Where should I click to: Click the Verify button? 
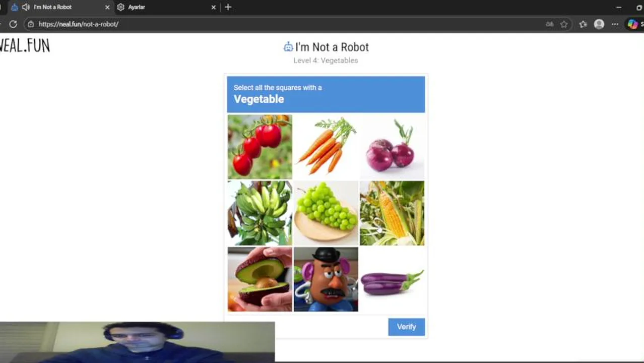406,327
